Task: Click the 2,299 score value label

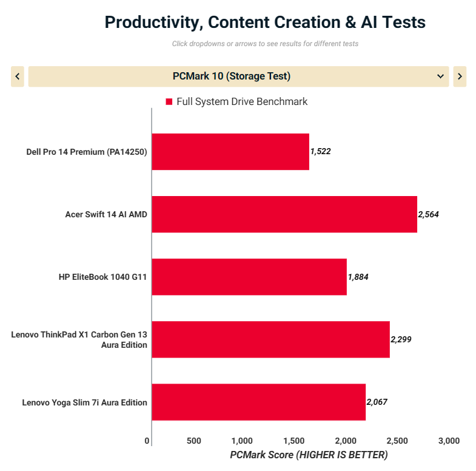Action: click(x=401, y=339)
